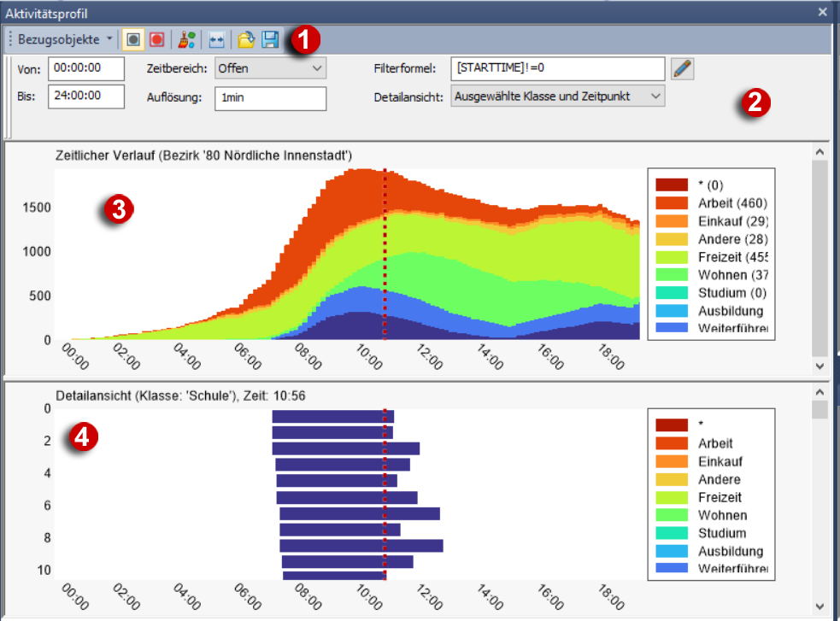Viewport: 840px width, 621px height.
Task: Click the open folder icon in toolbar
Action: 246,39
